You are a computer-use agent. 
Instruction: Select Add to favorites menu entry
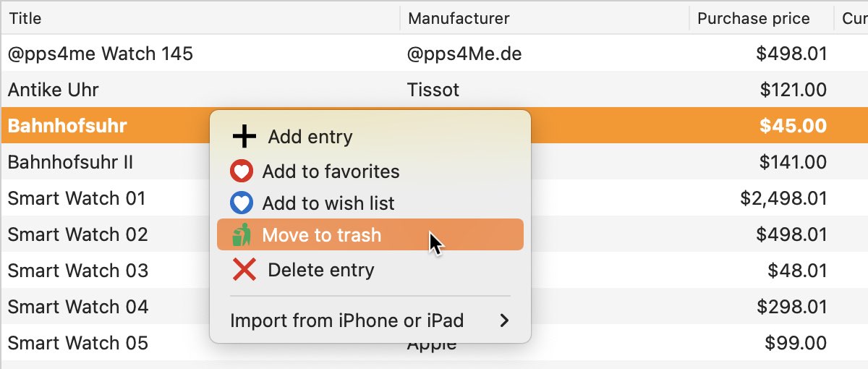pos(370,171)
